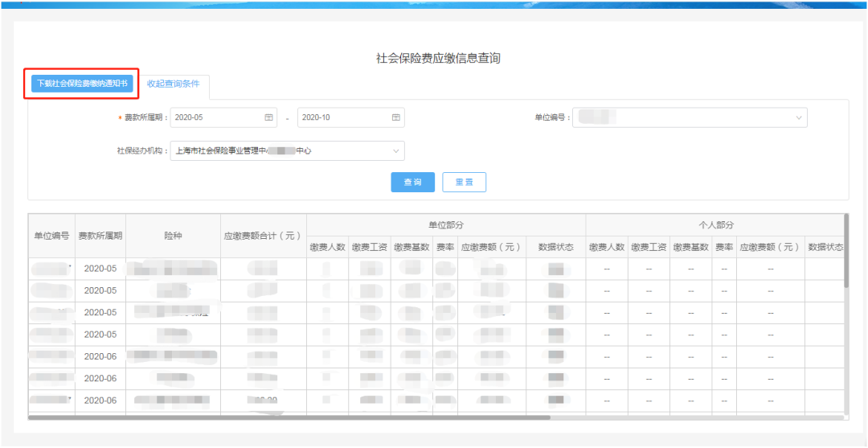
Task: Click 缴费基数 header under 个人部分
Action: pyautogui.click(x=691, y=247)
